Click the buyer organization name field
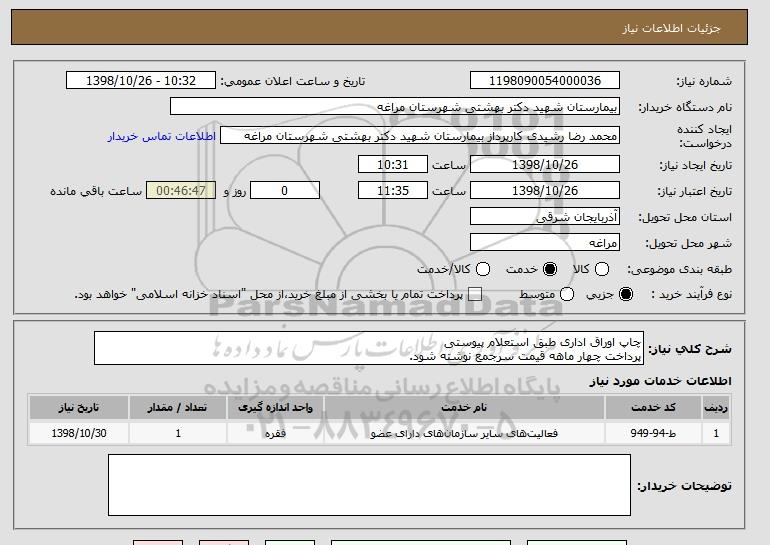770x545 pixels. click(x=395, y=107)
